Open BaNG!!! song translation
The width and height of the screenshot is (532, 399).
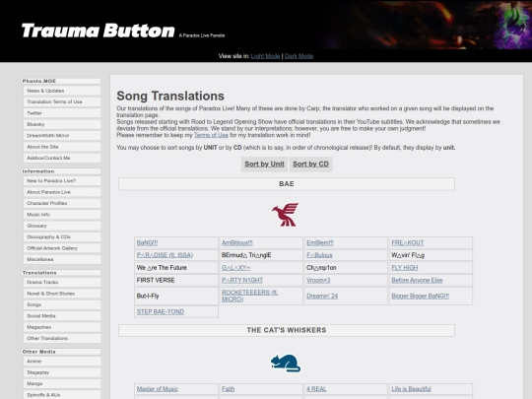147,243
